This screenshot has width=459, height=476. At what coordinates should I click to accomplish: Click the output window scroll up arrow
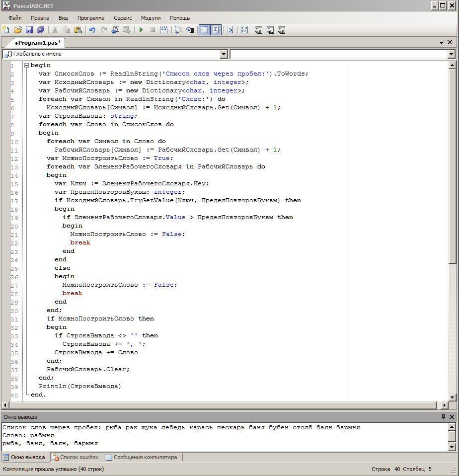(452, 427)
